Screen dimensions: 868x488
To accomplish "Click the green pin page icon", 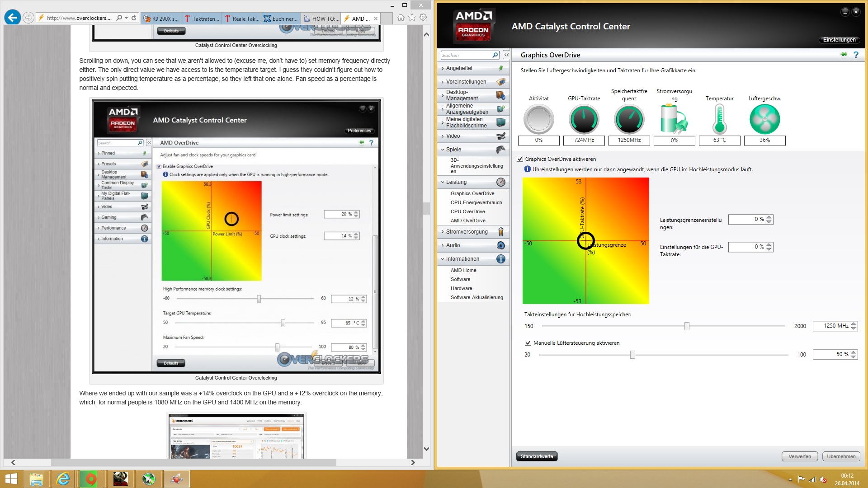I will [843, 55].
